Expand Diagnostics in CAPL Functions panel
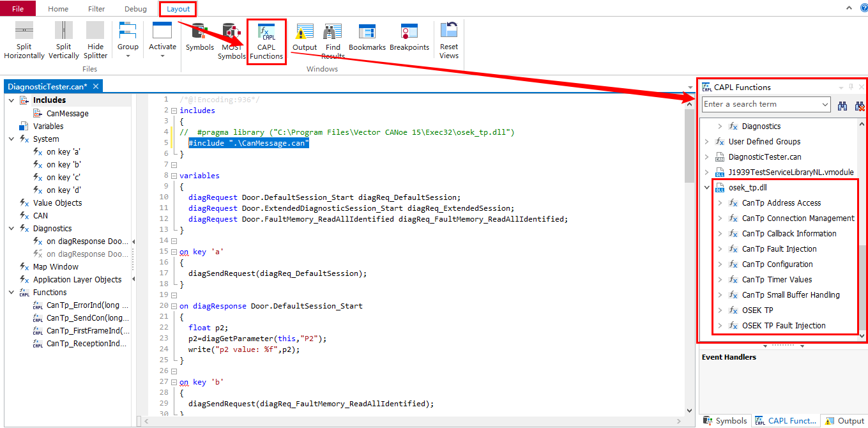This screenshot has height=428, width=868. 720,126
